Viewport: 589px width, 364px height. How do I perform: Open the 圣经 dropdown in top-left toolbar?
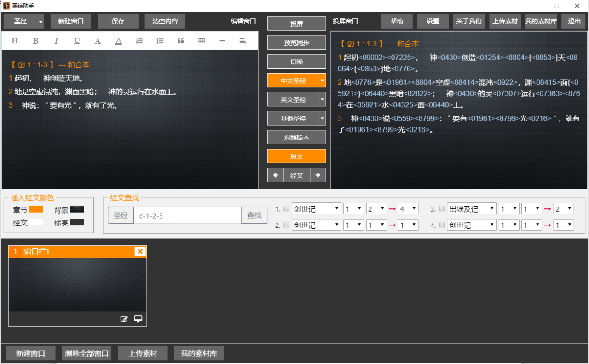pos(40,22)
